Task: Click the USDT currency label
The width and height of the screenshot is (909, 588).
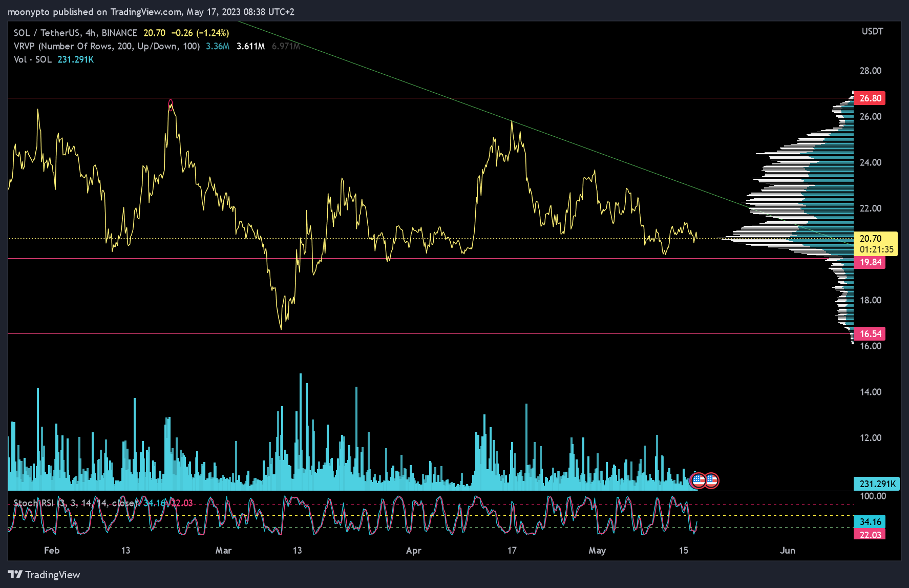Action: click(872, 31)
